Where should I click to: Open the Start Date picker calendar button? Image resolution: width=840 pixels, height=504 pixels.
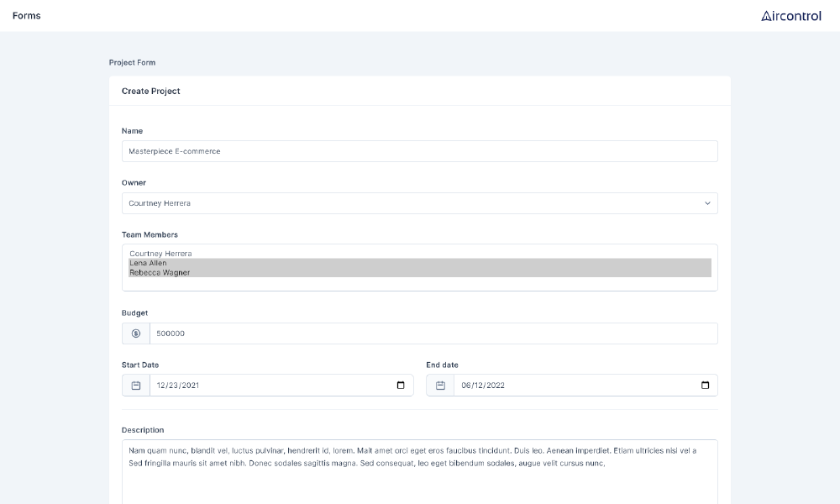pyautogui.click(x=401, y=386)
